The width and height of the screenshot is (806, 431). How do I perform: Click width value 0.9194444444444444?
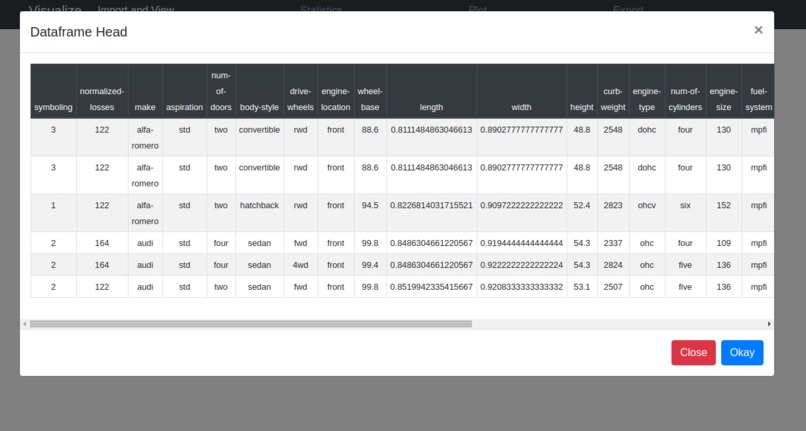click(522, 243)
